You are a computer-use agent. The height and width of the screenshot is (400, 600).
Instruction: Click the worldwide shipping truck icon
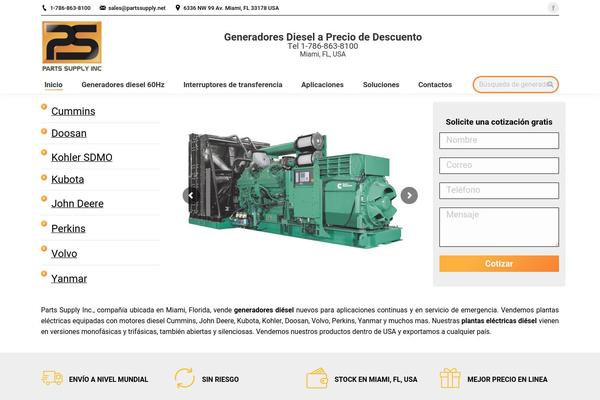(x=52, y=378)
